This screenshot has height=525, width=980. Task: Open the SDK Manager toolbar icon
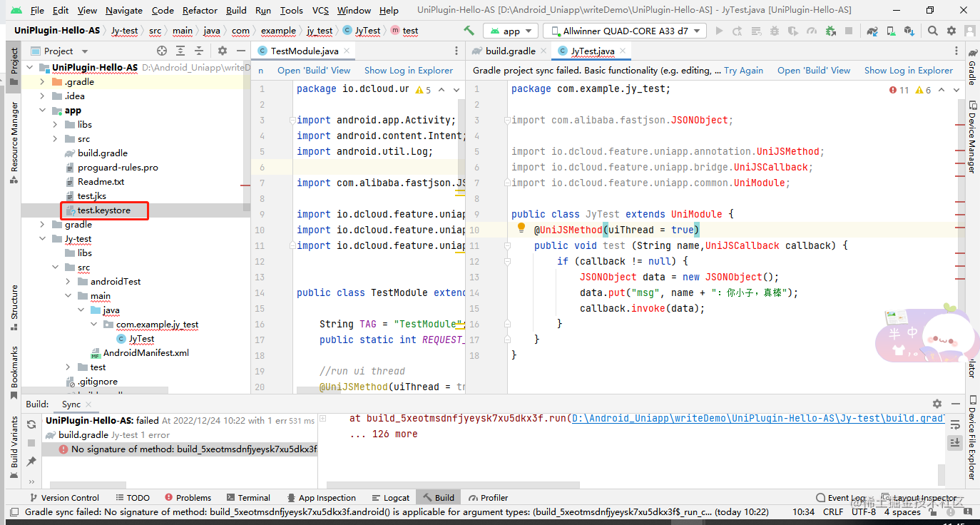(909, 31)
